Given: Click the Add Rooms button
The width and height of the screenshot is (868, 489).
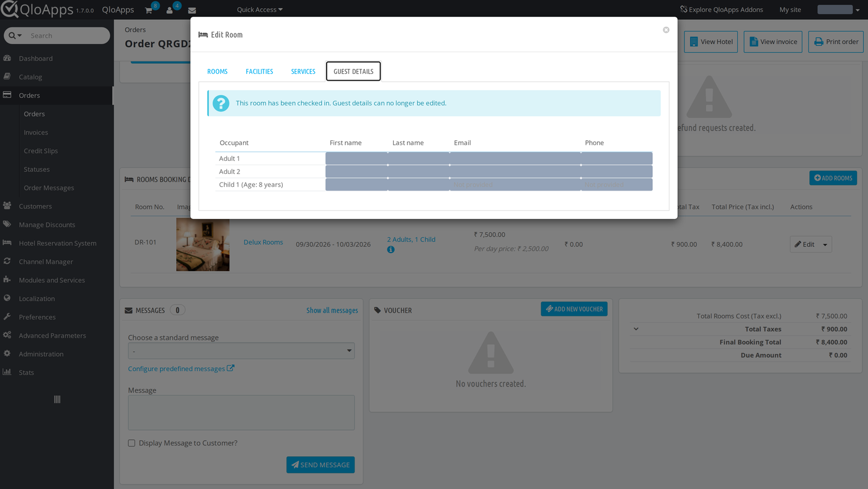Looking at the screenshot, I should 833,178.
